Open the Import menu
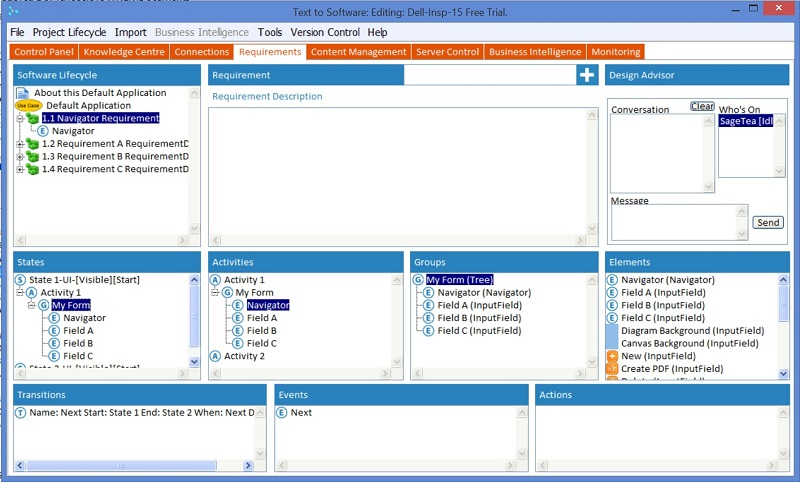The image size is (800, 482). tap(131, 32)
